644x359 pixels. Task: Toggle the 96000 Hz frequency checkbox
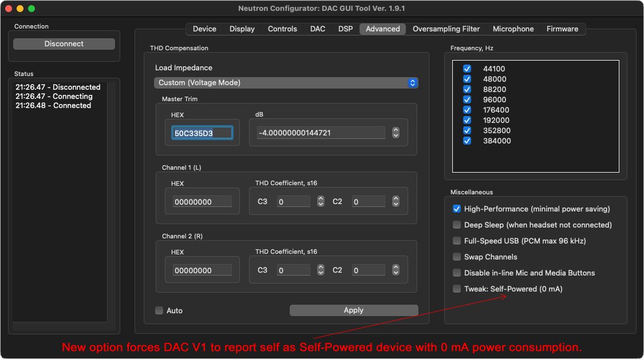467,99
